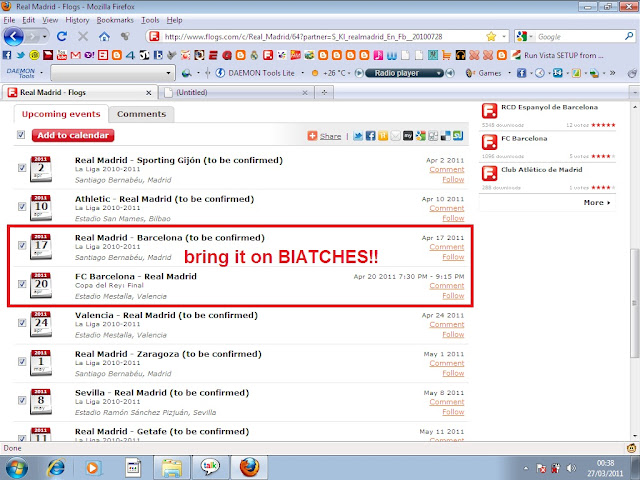
Task: Open the Facebook bookmark icon
Action: (x=7, y=55)
